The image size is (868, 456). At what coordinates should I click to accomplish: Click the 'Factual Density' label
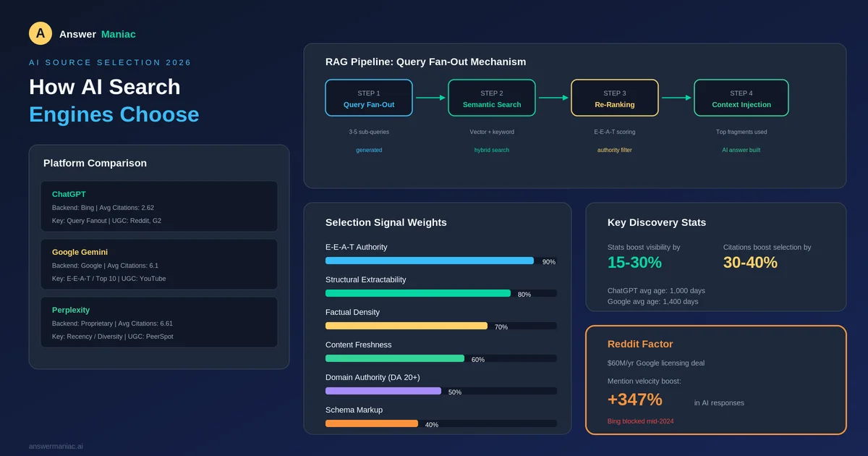(x=352, y=312)
